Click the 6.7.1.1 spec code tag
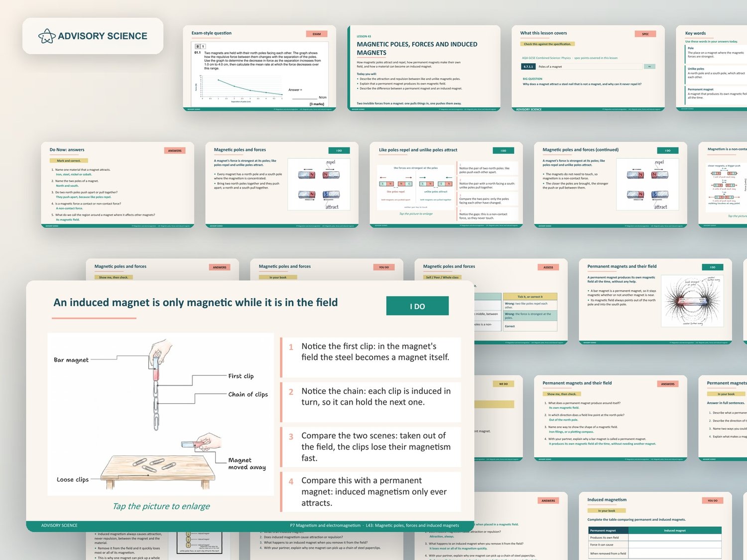Viewport: 747px width, 560px height. click(x=528, y=66)
